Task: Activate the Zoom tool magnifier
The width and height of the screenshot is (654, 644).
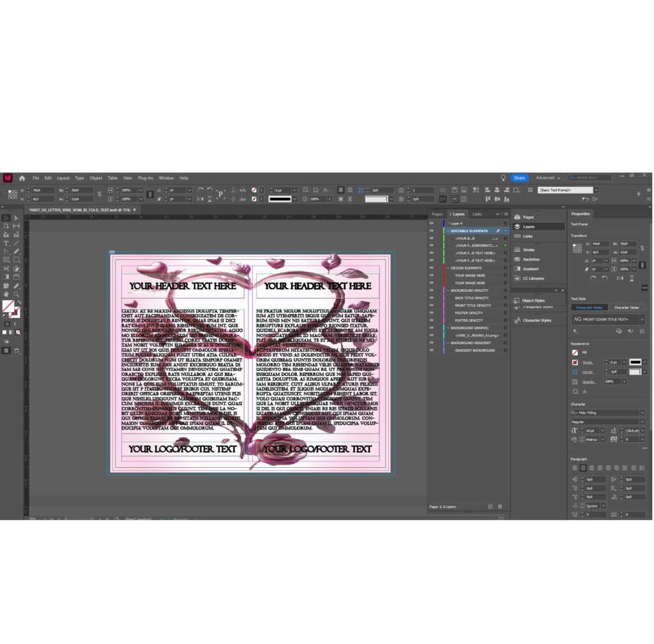Action: 17,294
